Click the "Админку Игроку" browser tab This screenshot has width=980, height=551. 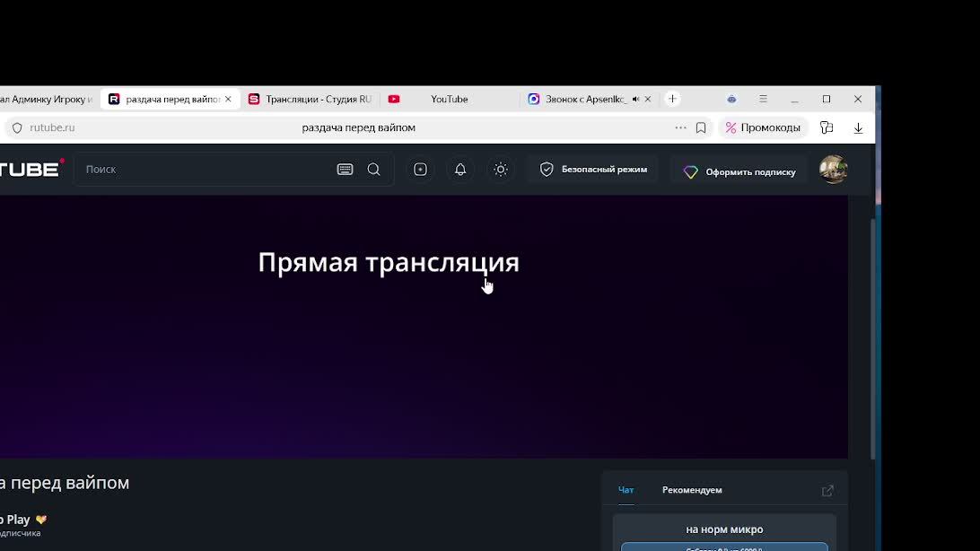coord(48,99)
